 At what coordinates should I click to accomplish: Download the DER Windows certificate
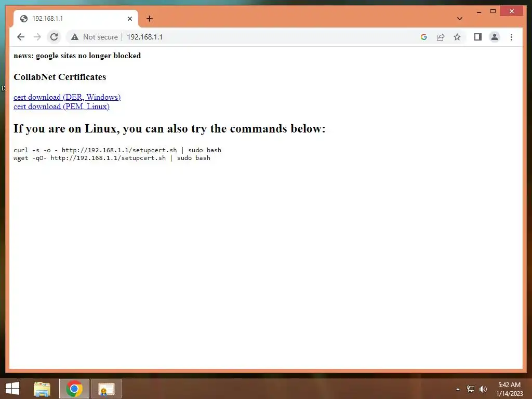point(67,97)
